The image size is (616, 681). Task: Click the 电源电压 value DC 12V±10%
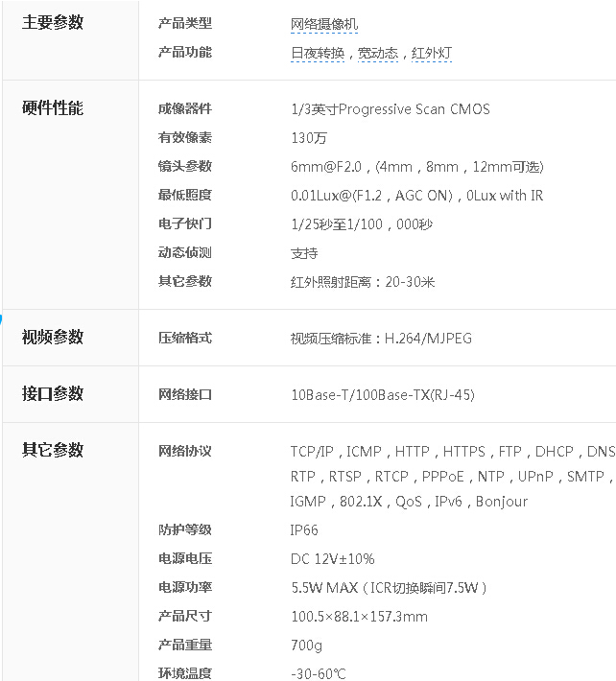[x=332, y=559]
